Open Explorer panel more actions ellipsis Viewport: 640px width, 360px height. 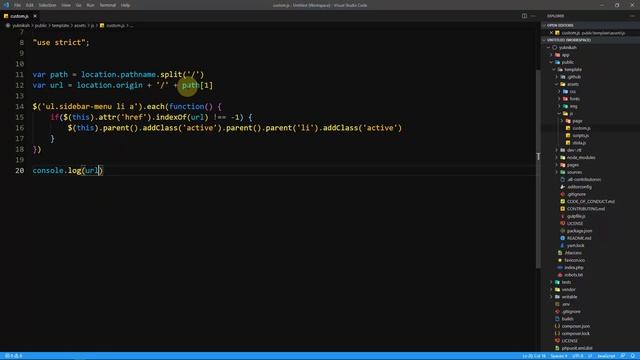tap(632, 16)
